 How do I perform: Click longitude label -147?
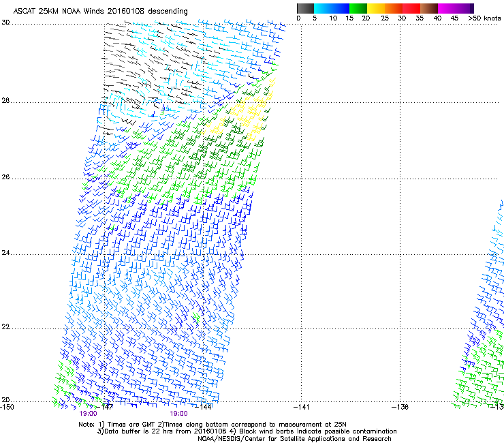(x=106, y=407)
